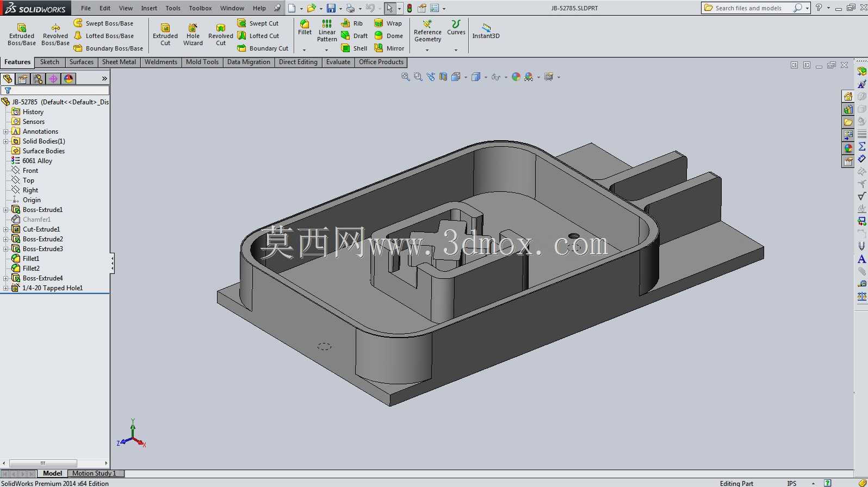Viewport: 868px width, 487px height.
Task: Click Previous View icon in view toolbar
Action: (431, 77)
